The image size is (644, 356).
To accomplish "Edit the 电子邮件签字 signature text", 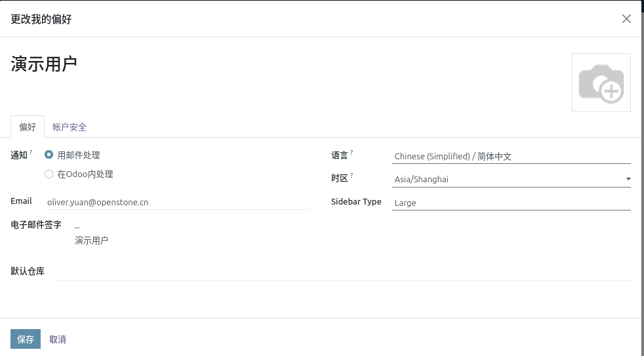I will coord(91,234).
